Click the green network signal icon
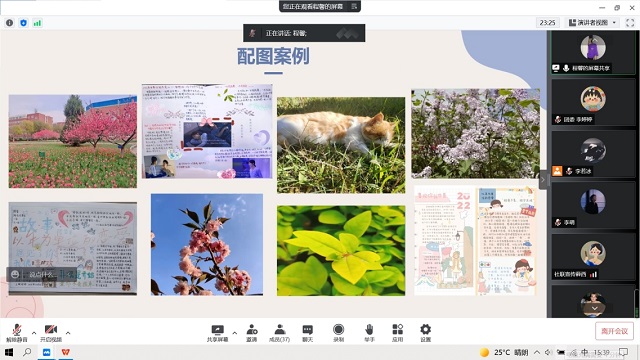 37,23
